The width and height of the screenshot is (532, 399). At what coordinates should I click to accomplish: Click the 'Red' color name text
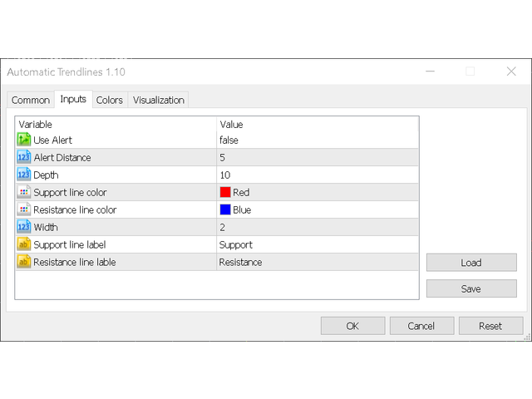coord(241,192)
